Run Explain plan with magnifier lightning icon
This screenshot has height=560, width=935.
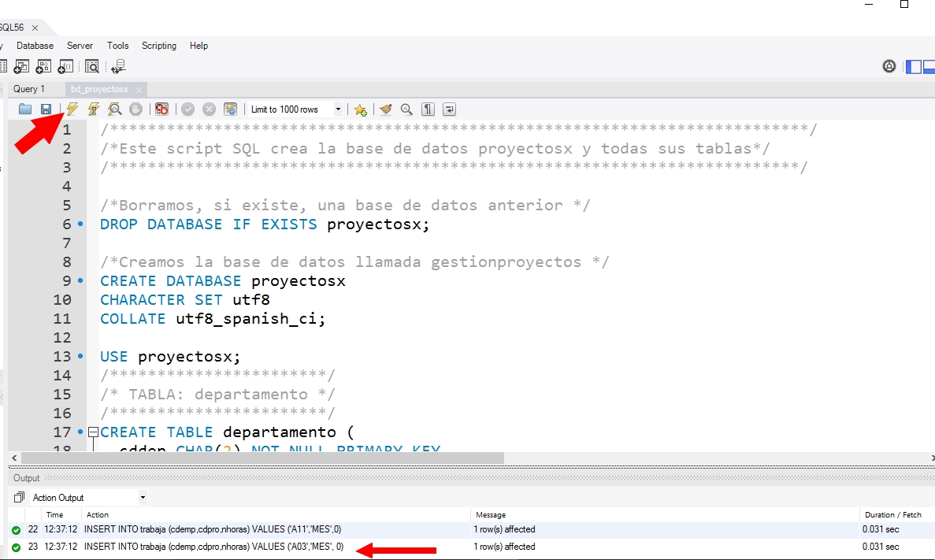pyautogui.click(x=115, y=109)
